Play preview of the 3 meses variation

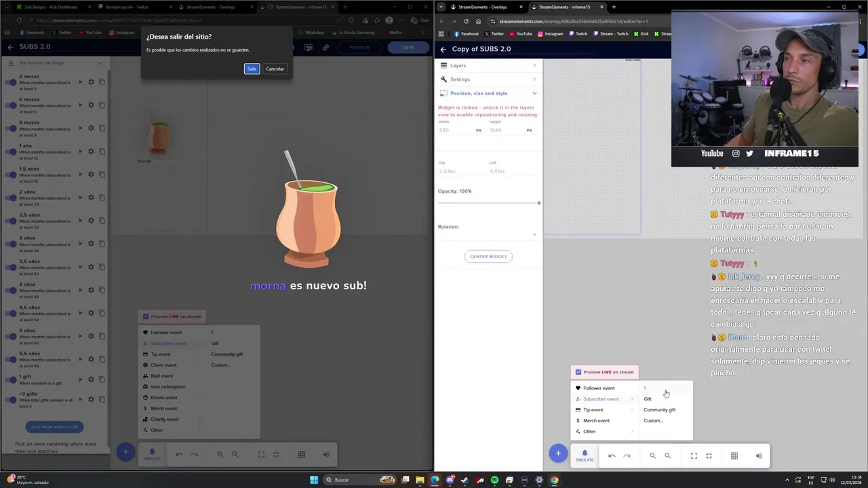click(x=80, y=82)
